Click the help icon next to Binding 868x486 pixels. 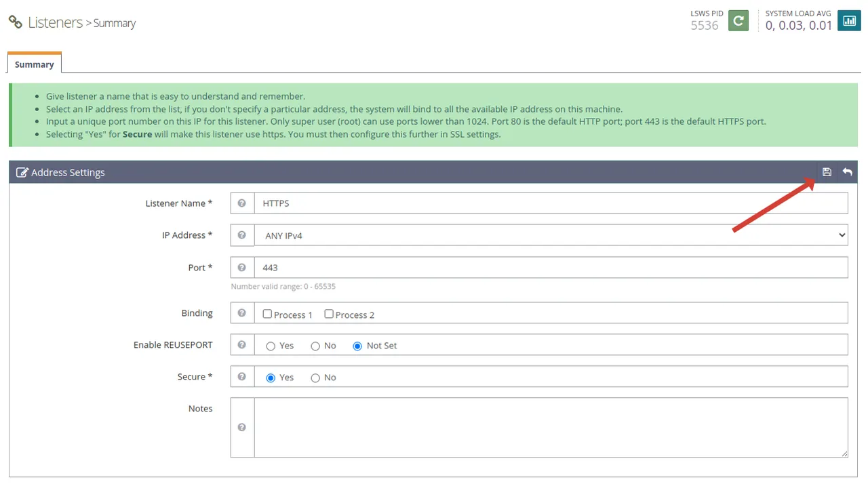pos(242,313)
